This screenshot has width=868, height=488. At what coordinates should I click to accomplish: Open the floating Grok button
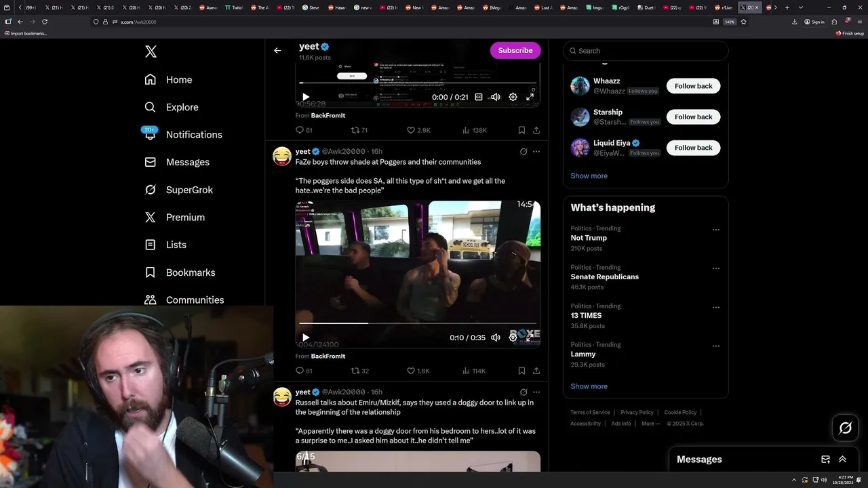pyautogui.click(x=846, y=428)
